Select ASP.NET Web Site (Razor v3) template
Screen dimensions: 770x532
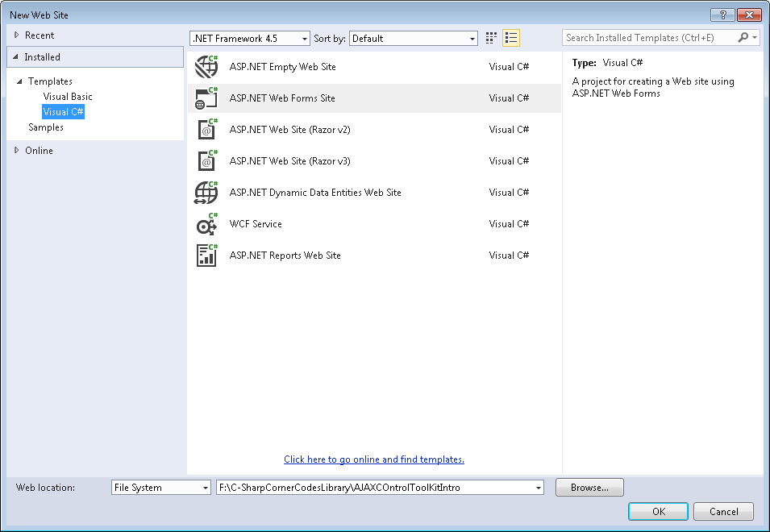click(x=374, y=161)
